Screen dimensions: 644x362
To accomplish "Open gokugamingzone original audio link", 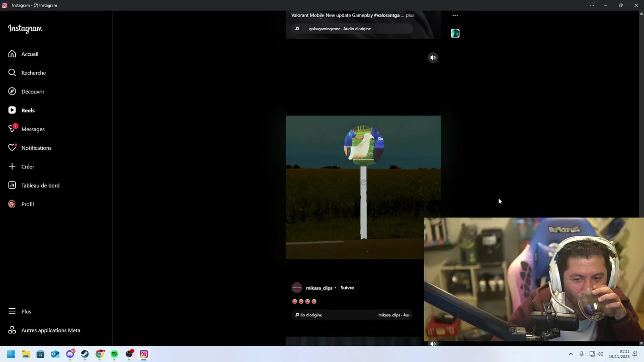I will pos(340,29).
